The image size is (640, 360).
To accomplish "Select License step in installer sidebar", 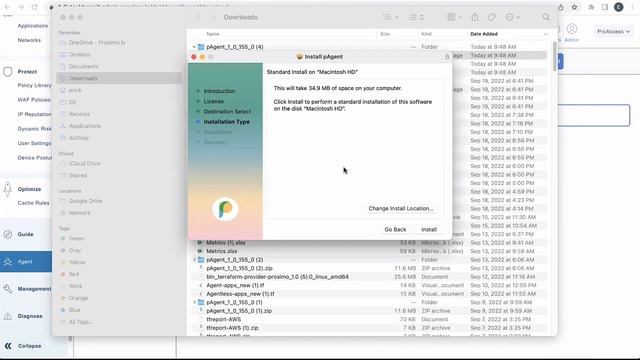I will 213,101.
